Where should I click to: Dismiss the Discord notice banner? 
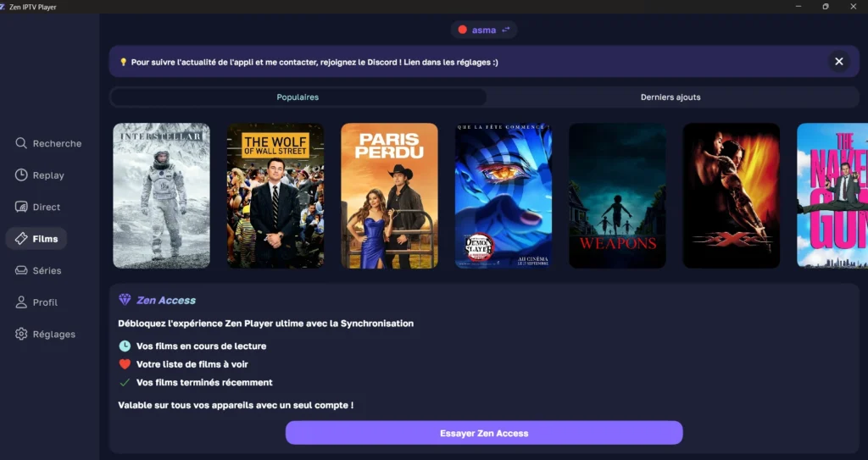838,61
